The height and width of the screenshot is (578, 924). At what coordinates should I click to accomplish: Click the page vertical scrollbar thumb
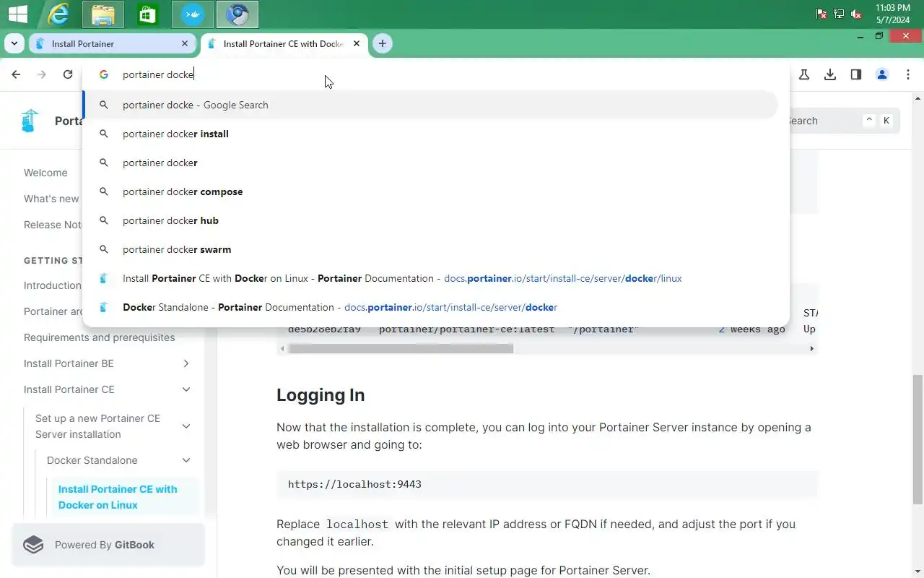click(918, 439)
